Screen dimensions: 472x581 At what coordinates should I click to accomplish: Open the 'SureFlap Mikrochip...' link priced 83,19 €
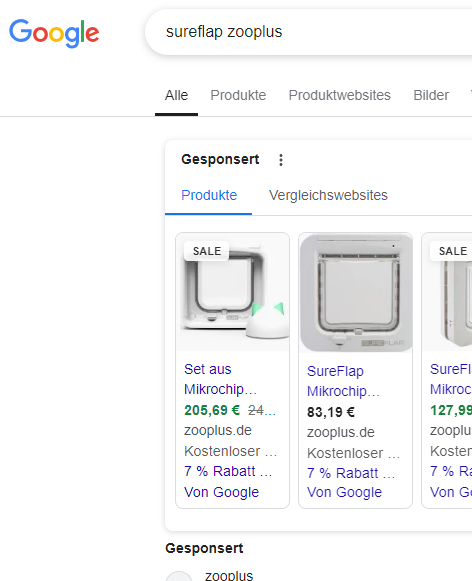point(343,381)
